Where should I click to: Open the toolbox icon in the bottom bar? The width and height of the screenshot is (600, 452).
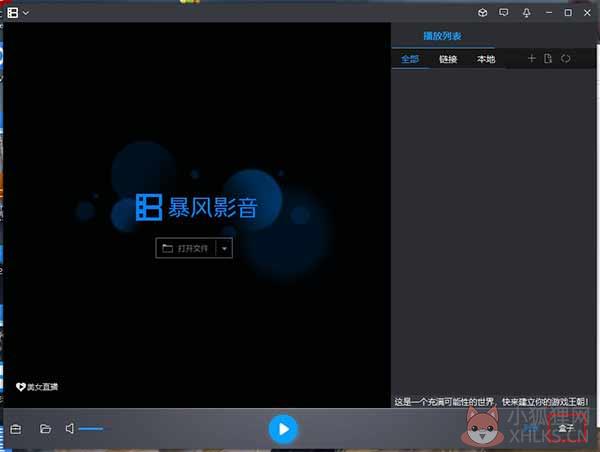pos(16,429)
